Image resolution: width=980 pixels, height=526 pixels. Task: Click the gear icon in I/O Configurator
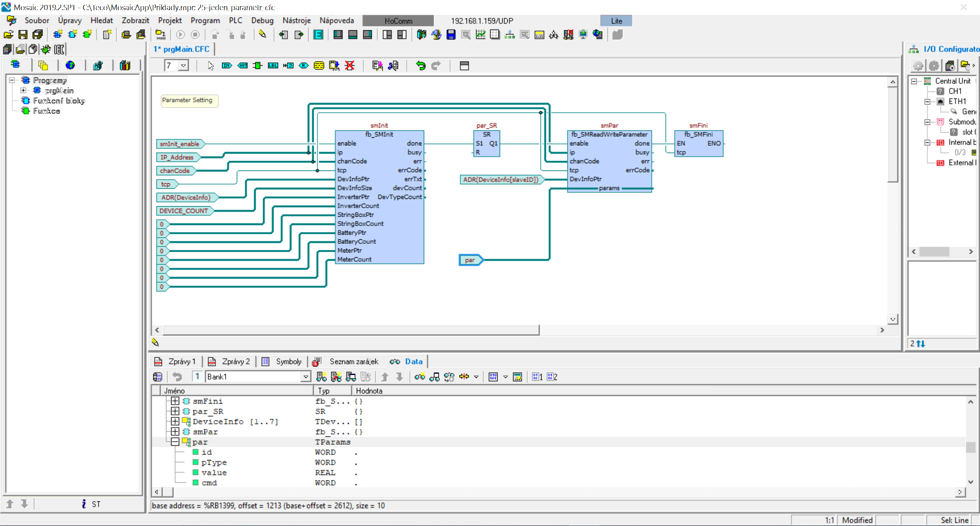click(x=918, y=66)
